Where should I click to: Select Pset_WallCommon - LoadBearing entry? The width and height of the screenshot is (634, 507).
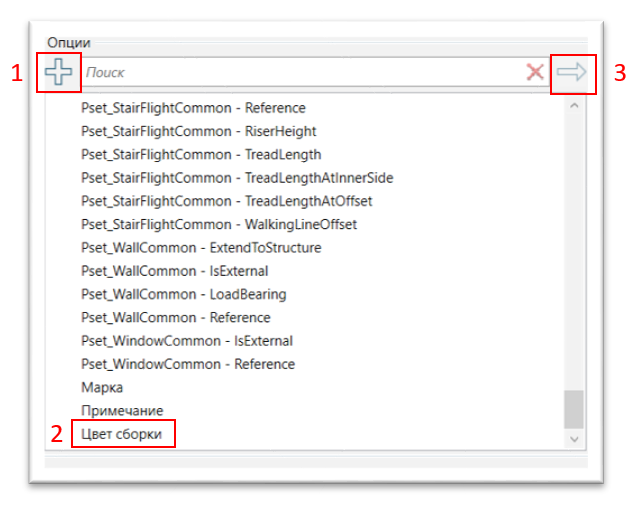coord(183,294)
